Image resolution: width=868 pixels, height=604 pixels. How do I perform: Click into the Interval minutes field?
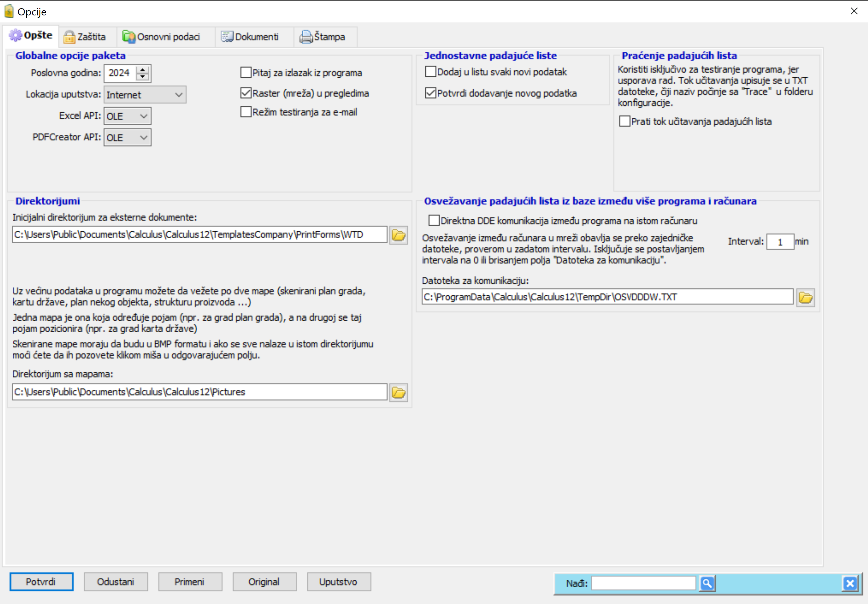pyautogui.click(x=780, y=242)
